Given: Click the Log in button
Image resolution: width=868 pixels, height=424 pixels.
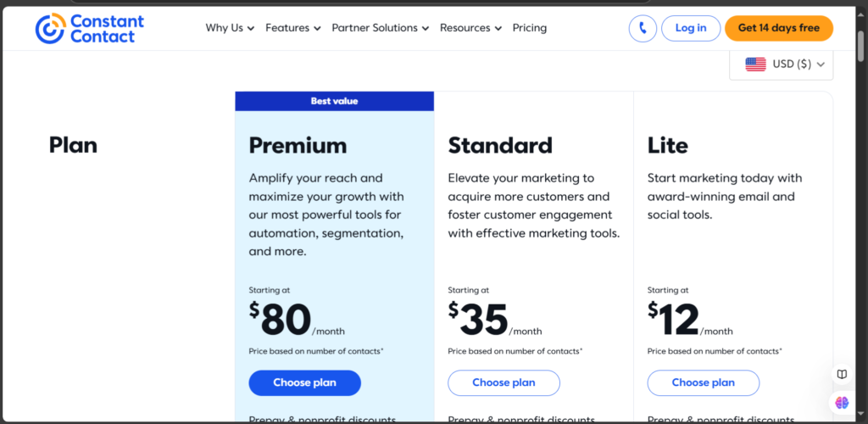Looking at the screenshot, I should [691, 28].
